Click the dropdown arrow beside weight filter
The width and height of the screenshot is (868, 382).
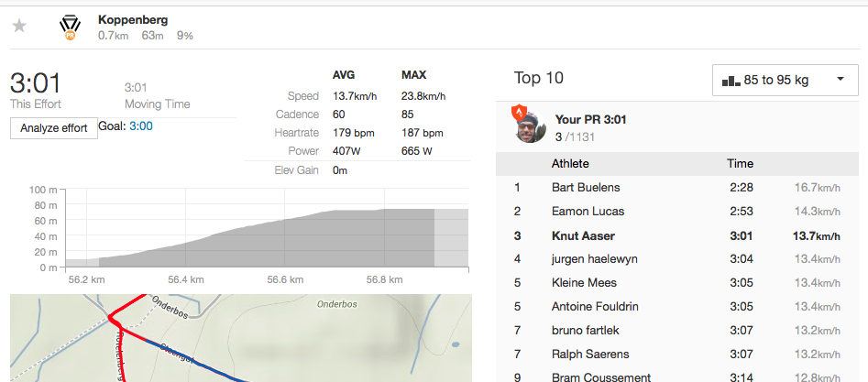coord(841,79)
